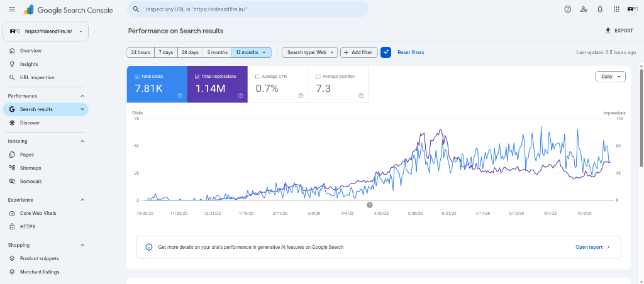Viewport: 644px width, 284px height.
Task: Open the notifications bell
Action: pos(600,9)
